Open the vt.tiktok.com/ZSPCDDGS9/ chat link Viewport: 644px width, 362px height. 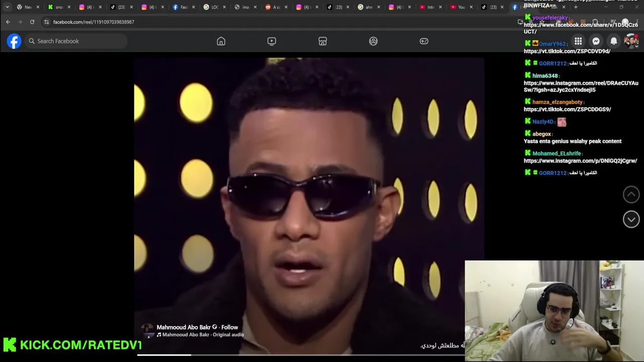point(568,110)
